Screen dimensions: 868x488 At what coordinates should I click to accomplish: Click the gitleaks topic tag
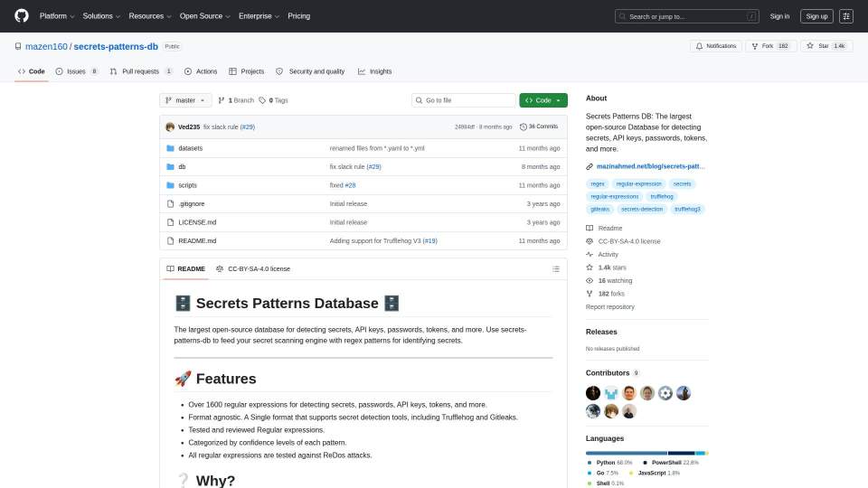click(x=600, y=209)
